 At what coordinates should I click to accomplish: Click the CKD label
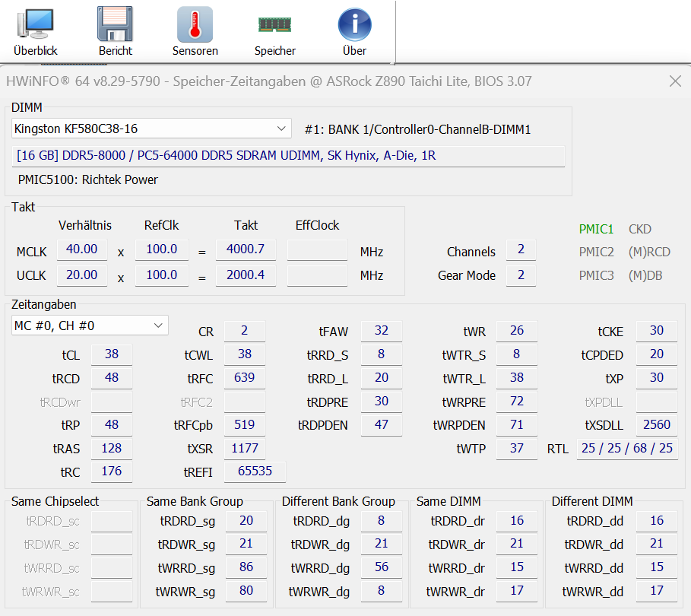click(x=639, y=229)
